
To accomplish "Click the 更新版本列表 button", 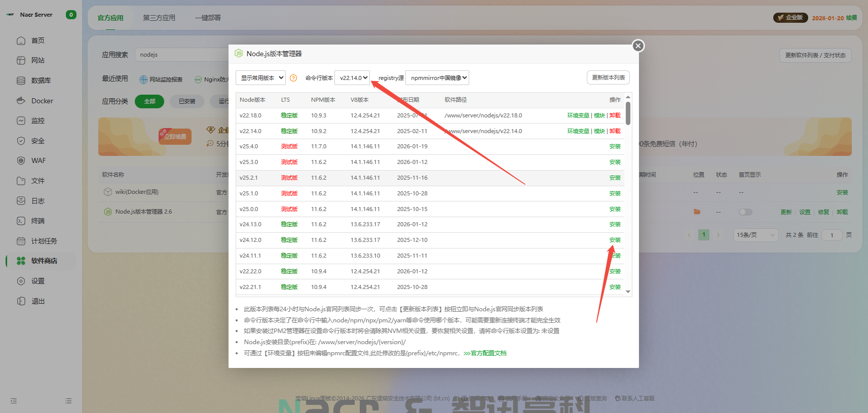I will [x=608, y=77].
